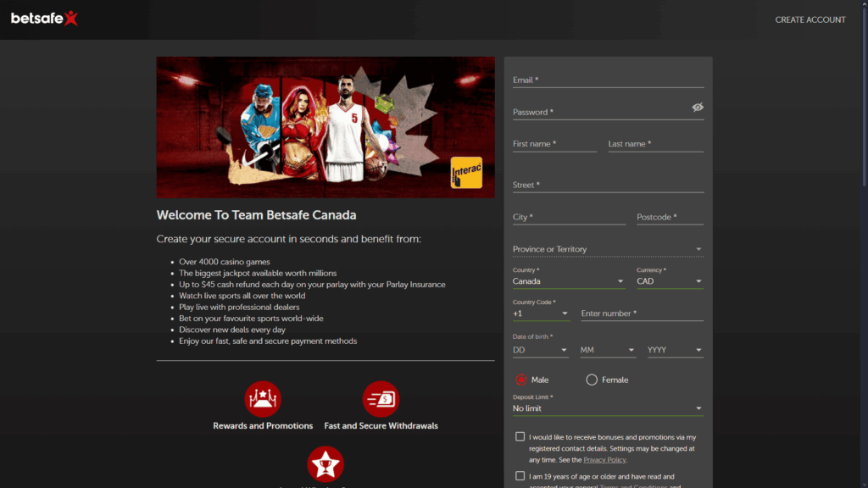
Task: Click the Email input field
Action: 593,80
